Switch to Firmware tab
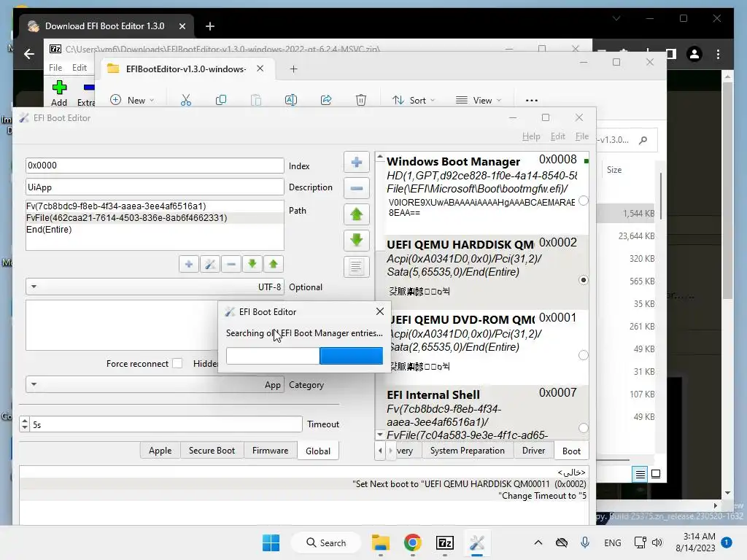747x560 pixels. [270, 451]
